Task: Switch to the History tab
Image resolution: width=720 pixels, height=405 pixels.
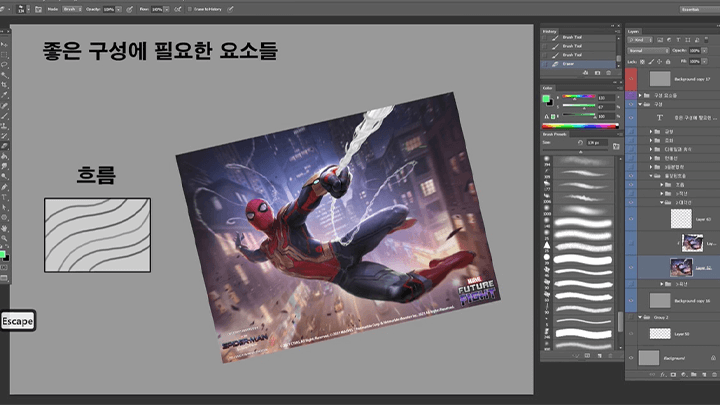Action: pyautogui.click(x=550, y=32)
